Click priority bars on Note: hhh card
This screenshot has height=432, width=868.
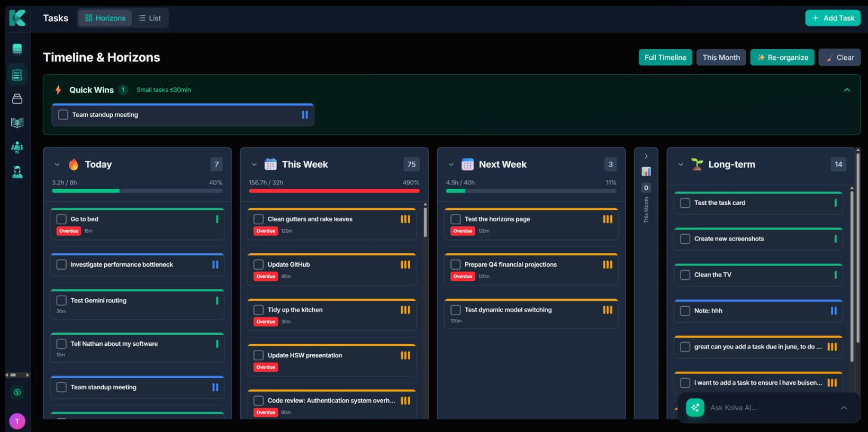pos(834,311)
